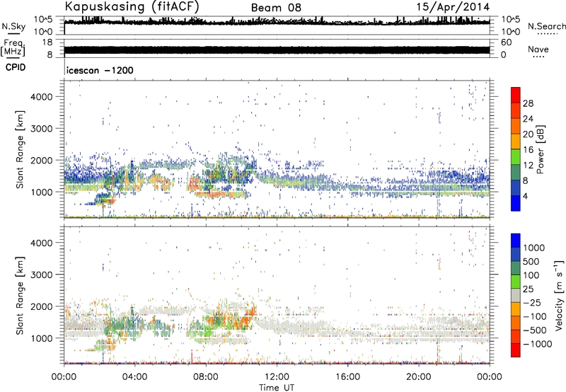Image resolution: width=566 pixels, height=392 pixels.
Task: Click the "28" label on the power colorbar
Action: click(x=528, y=103)
